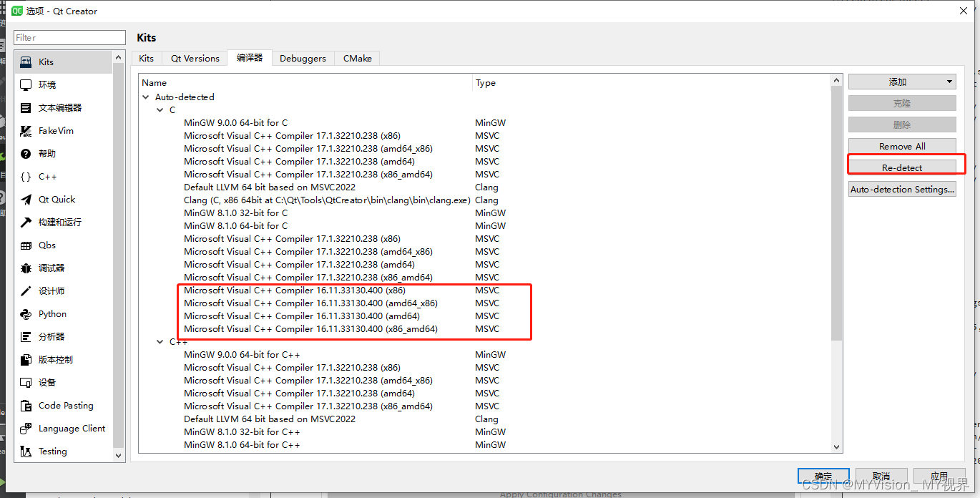
Task: Select Compiler 16.11.33130.400 (x86_amd64) row
Action: coord(310,329)
